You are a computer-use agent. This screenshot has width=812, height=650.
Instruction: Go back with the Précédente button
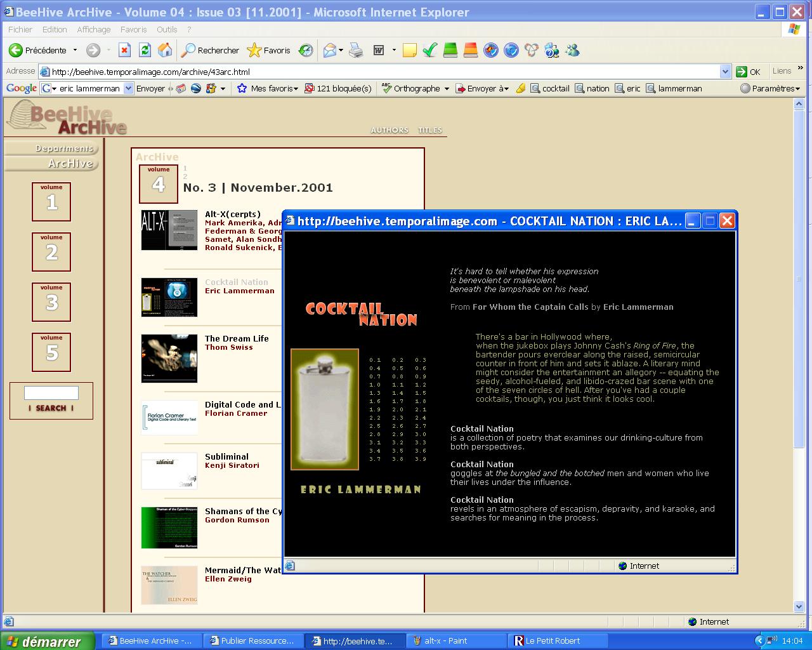click(37, 50)
